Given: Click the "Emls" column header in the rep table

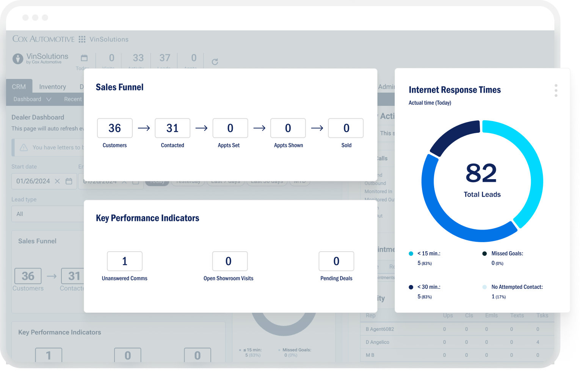Looking at the screenshot, I should (x=491, y=315).
